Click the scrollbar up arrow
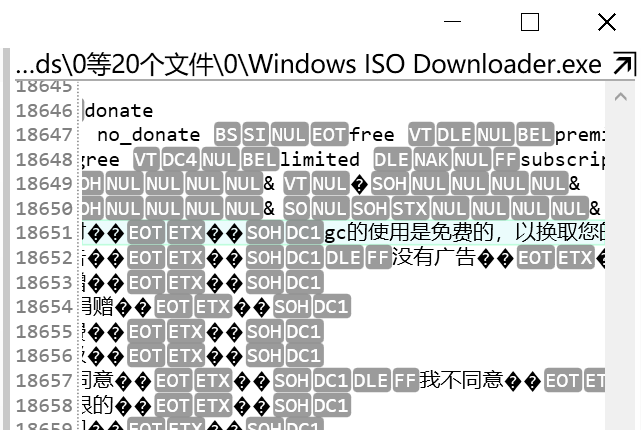 coord(621,97)
